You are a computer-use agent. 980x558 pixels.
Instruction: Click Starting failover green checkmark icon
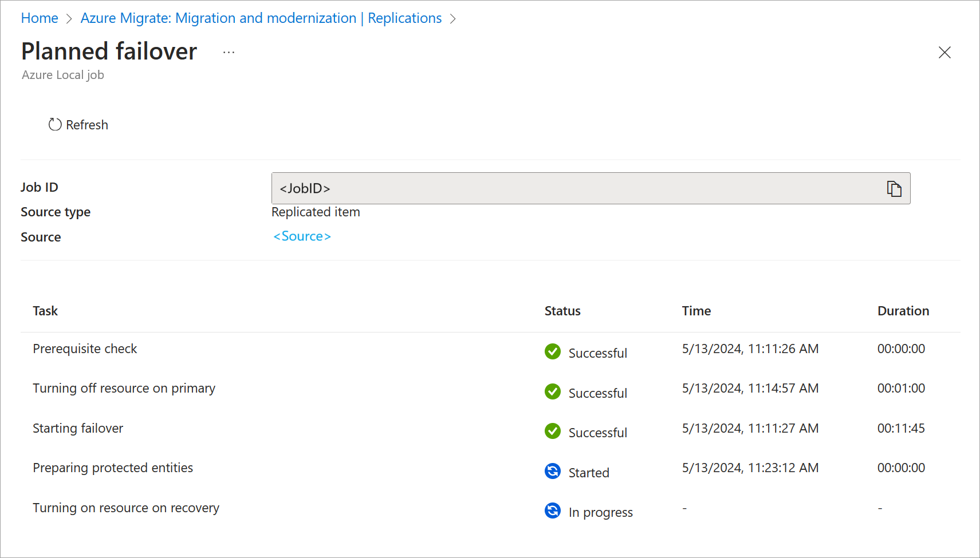553,431
